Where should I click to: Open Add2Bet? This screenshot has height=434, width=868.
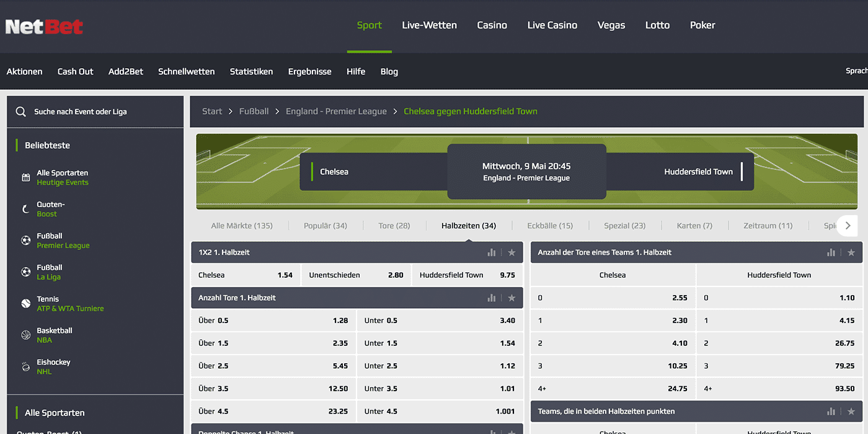(x=126, y=71)
